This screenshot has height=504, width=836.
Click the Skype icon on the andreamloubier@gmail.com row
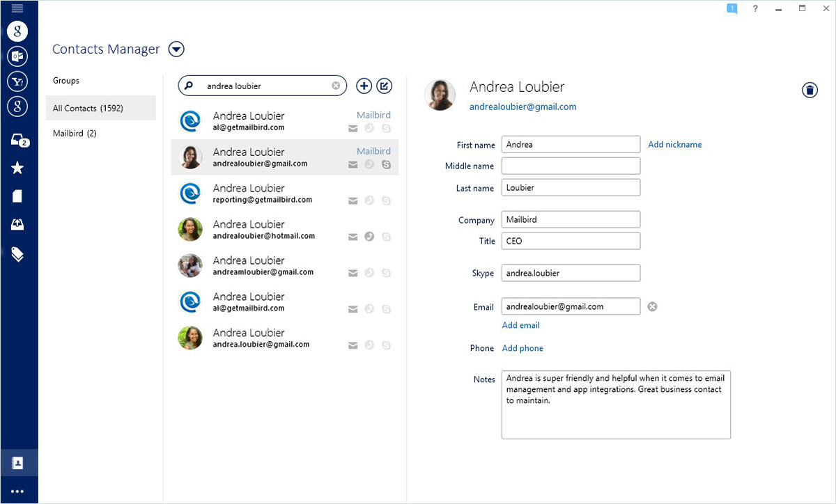[386, 273]
